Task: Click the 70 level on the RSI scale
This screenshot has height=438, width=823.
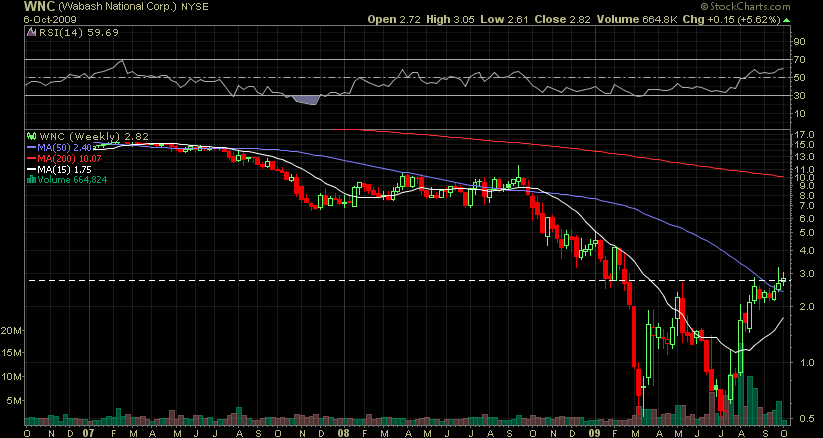Action: point(797,60)
